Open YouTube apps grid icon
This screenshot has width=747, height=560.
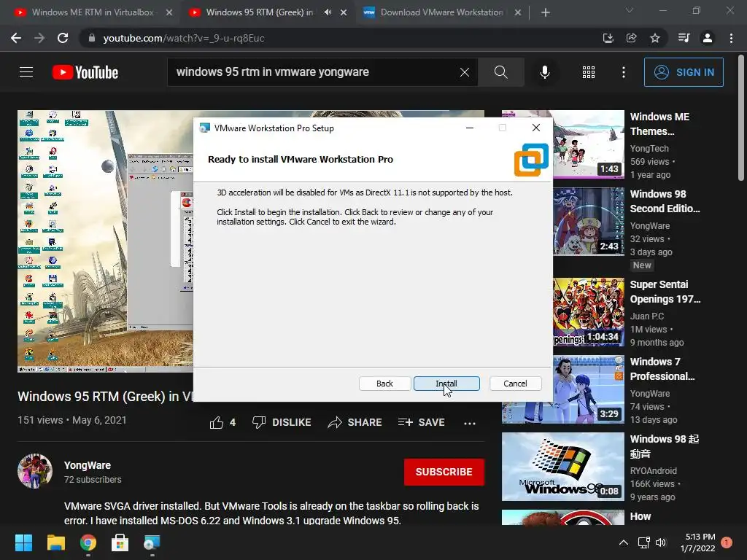(589, 72)
